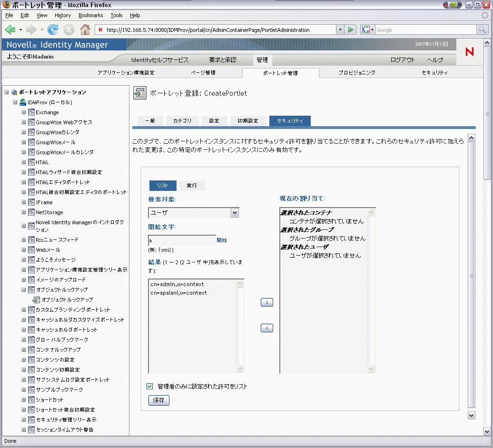Click the green Go arrow beside the URL
493x448 pixels.
(350, 30)
